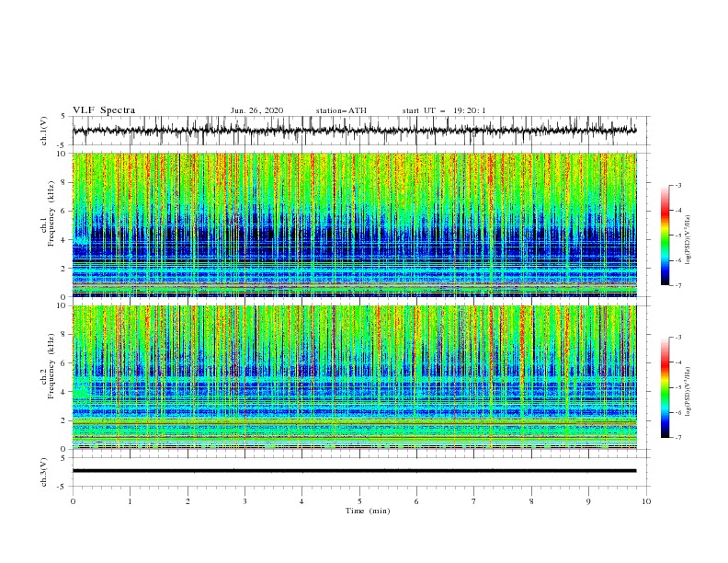Click the ch.2 PSD color bar
The height and width of the screenshot is (563, 728).
coord(665,387)
